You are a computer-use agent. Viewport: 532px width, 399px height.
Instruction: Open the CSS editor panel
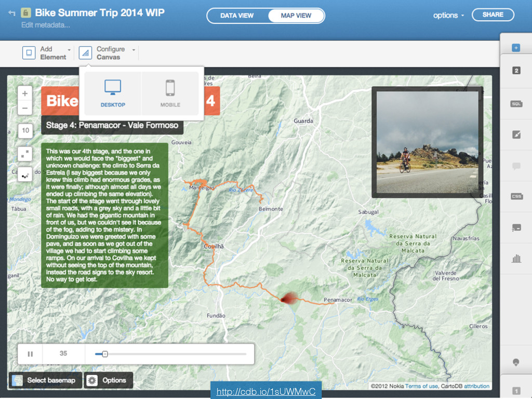(516, 196)
